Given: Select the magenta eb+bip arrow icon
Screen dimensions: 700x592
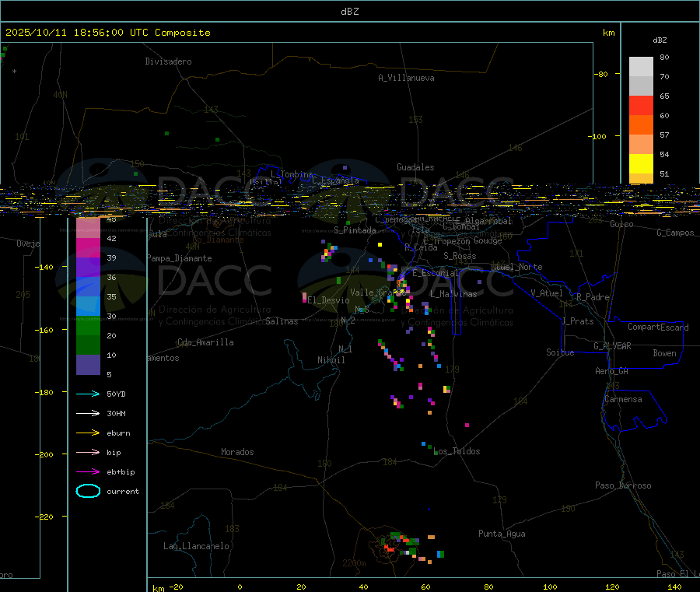Looking at the screenshot, I should pyautogui.click(x=87, y=471).
